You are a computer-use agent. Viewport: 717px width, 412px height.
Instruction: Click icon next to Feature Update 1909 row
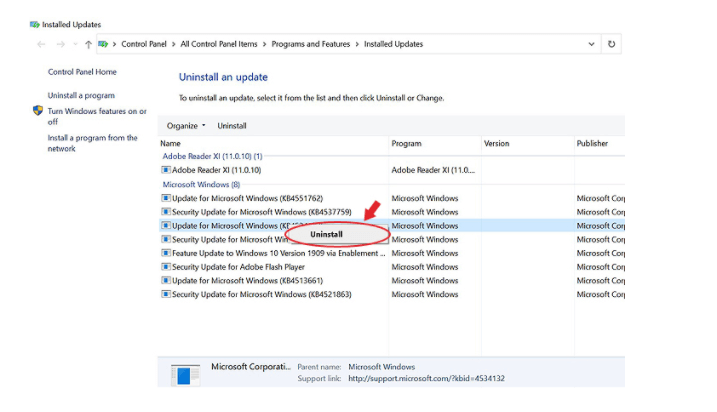point(166,253)
